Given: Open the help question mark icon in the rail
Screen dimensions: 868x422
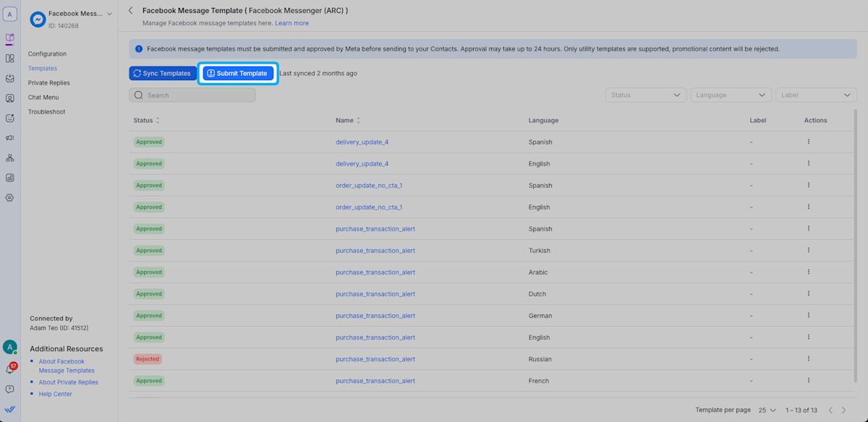Looking at the screenshot, I should (x=10, y=389).
